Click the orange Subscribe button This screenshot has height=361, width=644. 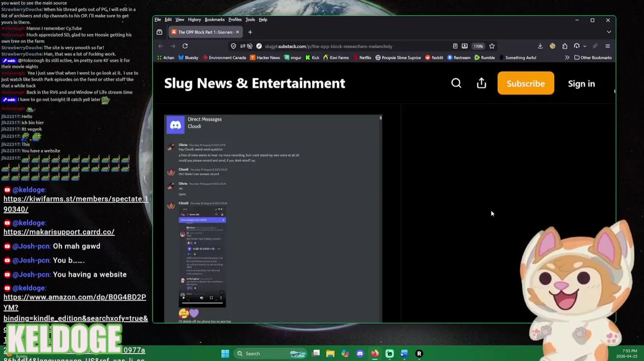526,83
